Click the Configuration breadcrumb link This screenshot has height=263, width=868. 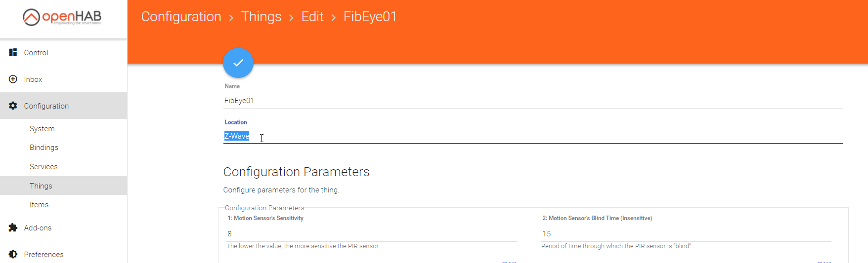point(181,17)
